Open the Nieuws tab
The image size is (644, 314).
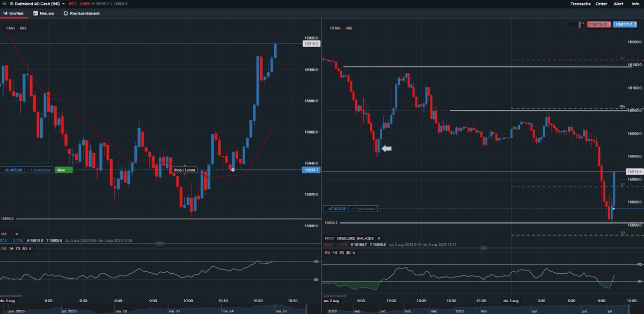click(x=43, y=13)
